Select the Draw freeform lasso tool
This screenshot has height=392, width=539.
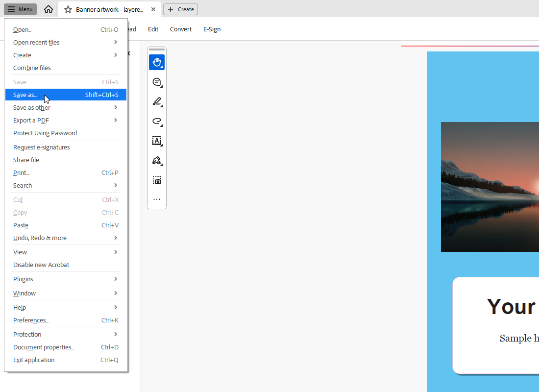tap(157, 122)
